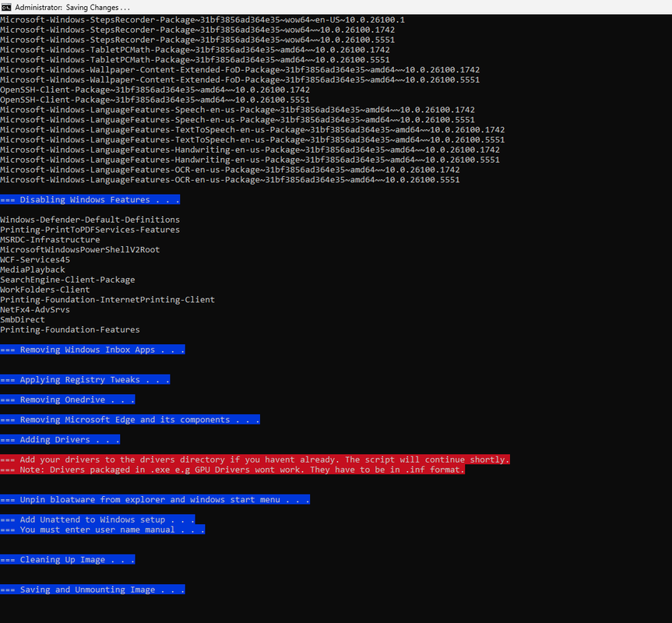Click the 'Removing Windows Inbox Apps' header line
Screen dimensions: 672x623
[x=93, y=350]
